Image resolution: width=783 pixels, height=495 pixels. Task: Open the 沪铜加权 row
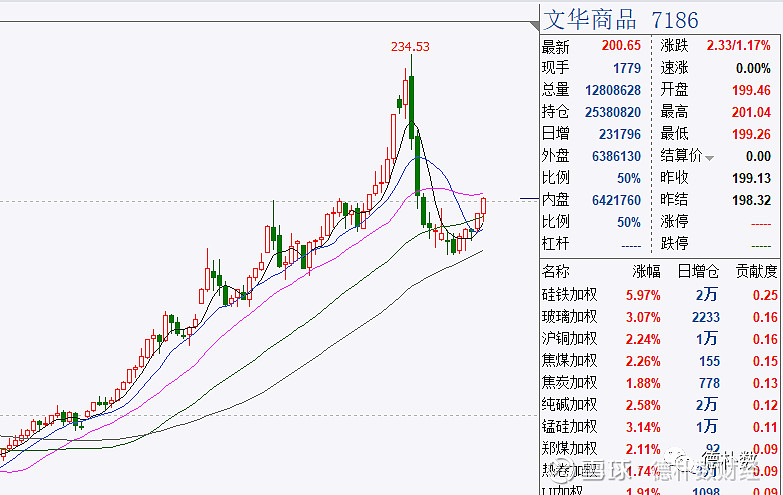coord(660,339)
